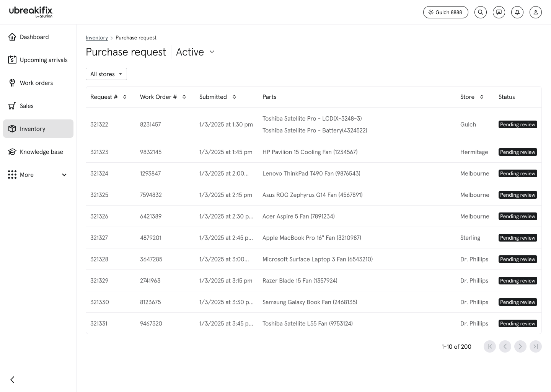Click request number 321323
This screenshot has height=392, width=551.
[x=99, y=152]
